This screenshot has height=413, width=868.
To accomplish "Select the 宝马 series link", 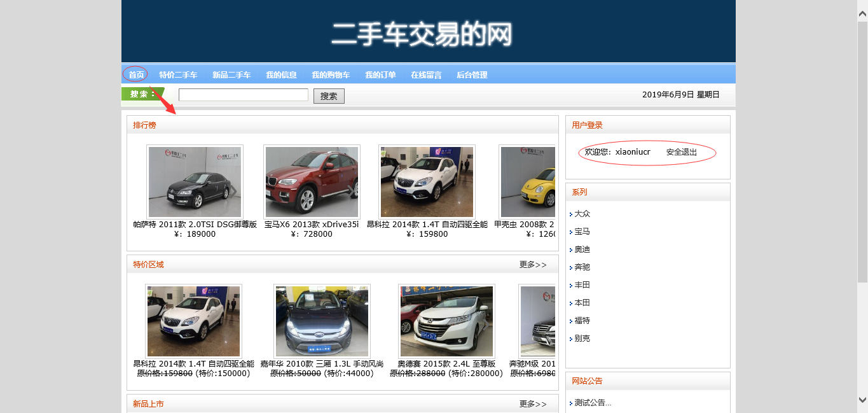I will point(582,232).
